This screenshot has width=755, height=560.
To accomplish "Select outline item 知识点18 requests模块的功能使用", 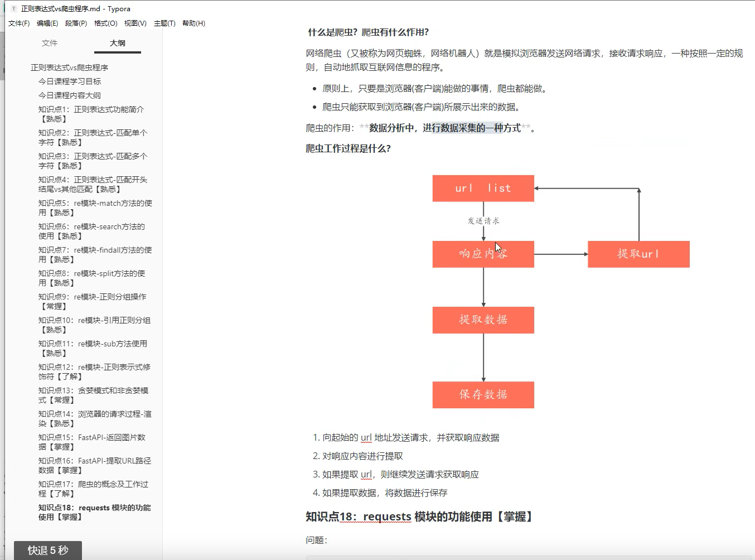I will pyautogui.click(x=94, y=512).
